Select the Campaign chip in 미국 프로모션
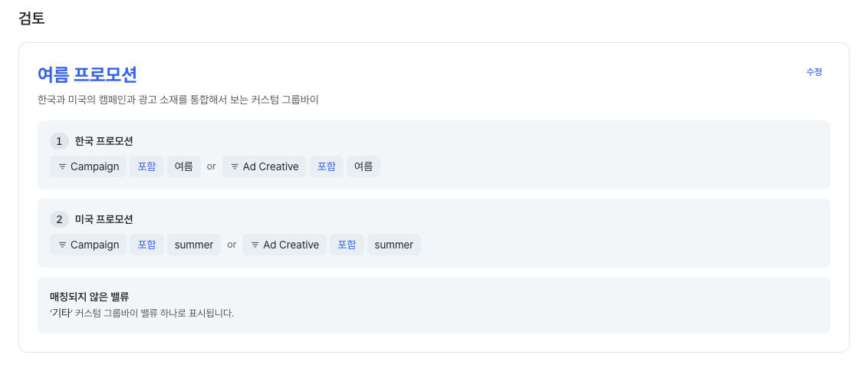 tap(89, 245)
